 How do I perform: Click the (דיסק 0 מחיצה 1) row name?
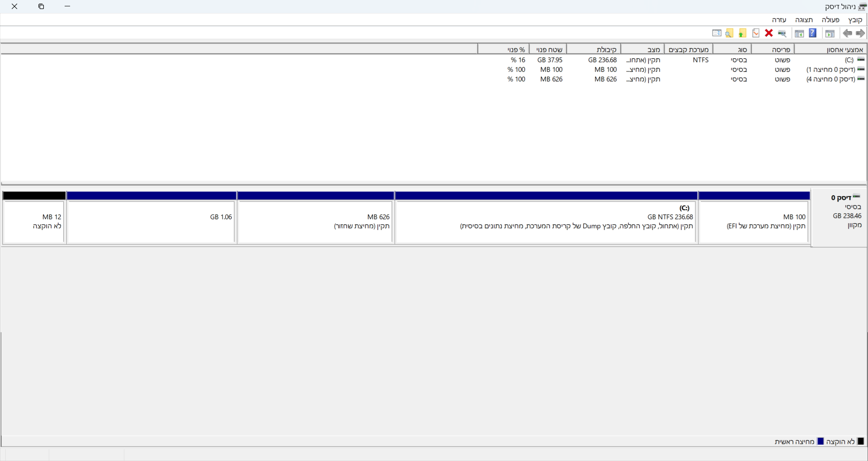pyautogui.click(x=830, y=70)
